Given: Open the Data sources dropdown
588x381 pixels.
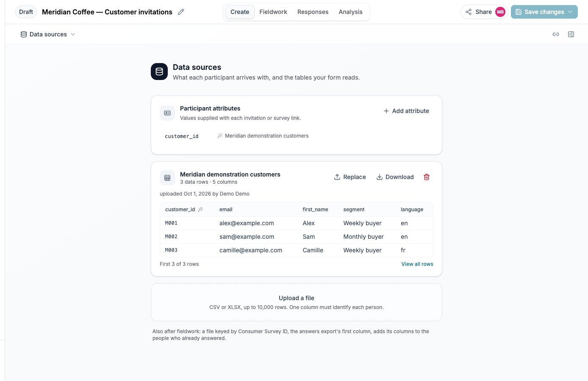Looking at the screenshot, I should tap(48, 34).
